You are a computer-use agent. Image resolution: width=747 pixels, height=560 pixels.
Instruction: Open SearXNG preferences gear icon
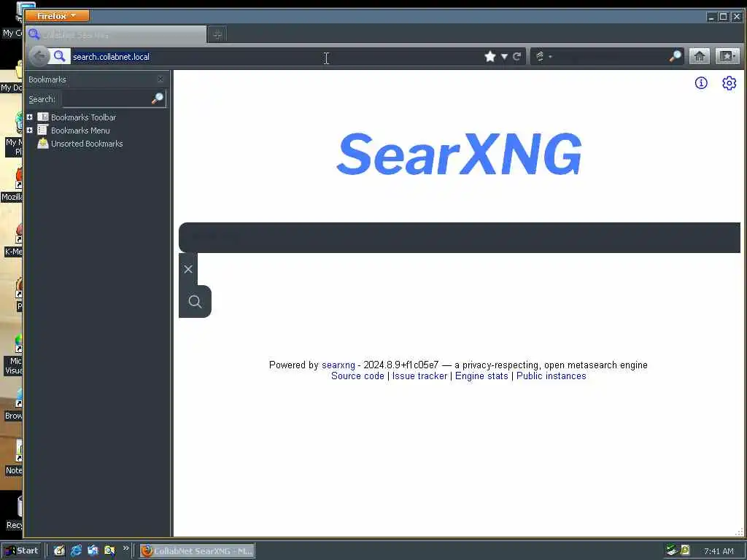pos(729,83)
